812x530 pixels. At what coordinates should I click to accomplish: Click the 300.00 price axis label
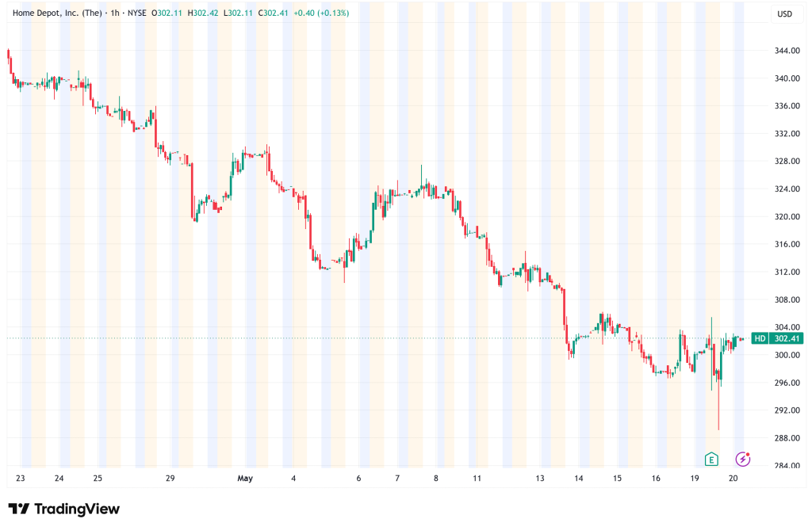coord(787,355)
